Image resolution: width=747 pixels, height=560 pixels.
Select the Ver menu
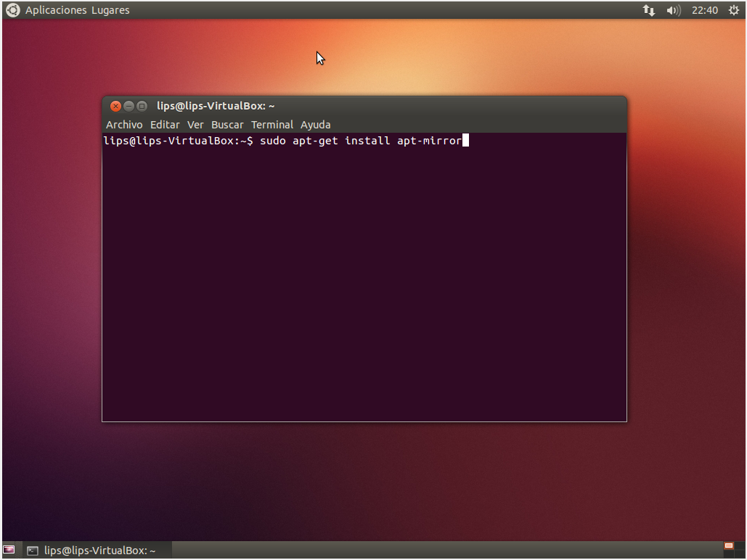(x=195, y=125)
